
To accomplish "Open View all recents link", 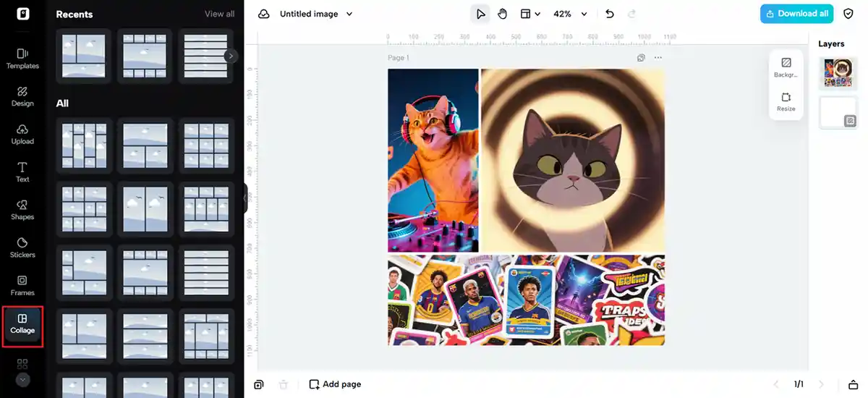I will [219, 14].
